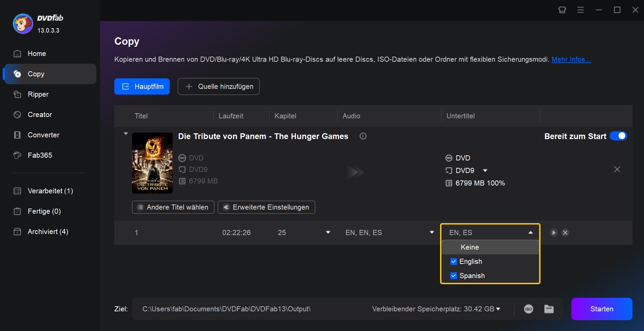Viewport: 644px width, 331px height.
Task: Choose folder output icon
Action: tap(549, 309)
